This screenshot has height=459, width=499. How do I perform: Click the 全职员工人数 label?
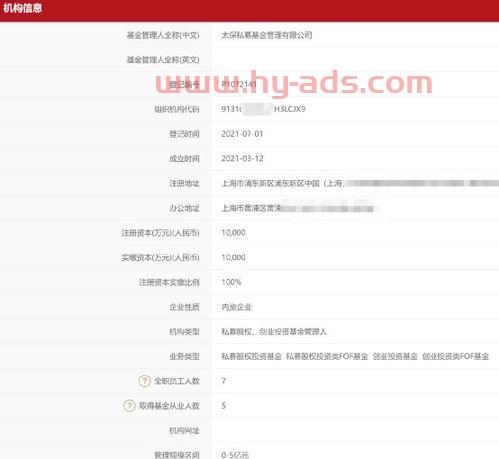177,381
